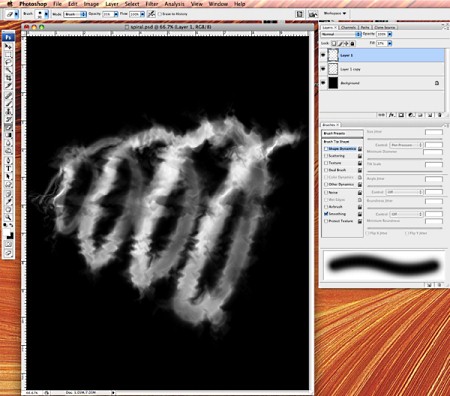Lock transparent pixels in Layers panel
The height and width of the screenshot is (396, 450).
coord(334,43)
